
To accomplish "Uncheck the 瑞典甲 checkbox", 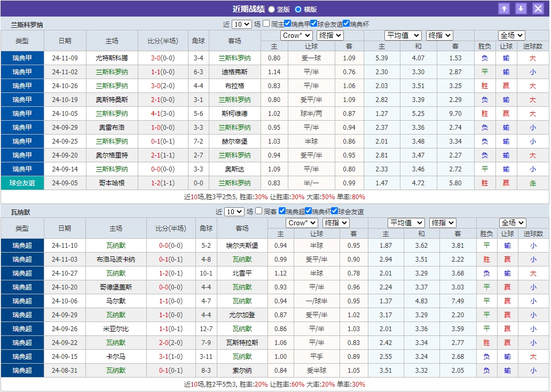I will click(288, 23).
